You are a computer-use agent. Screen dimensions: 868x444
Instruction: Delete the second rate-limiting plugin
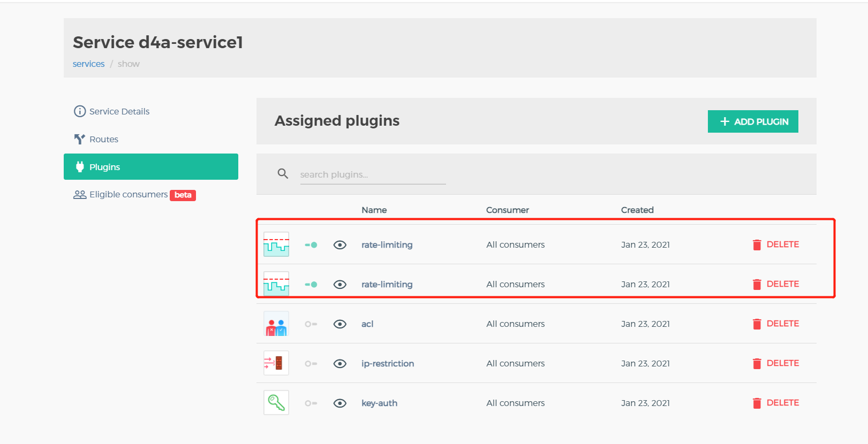[x=776, y=284]
